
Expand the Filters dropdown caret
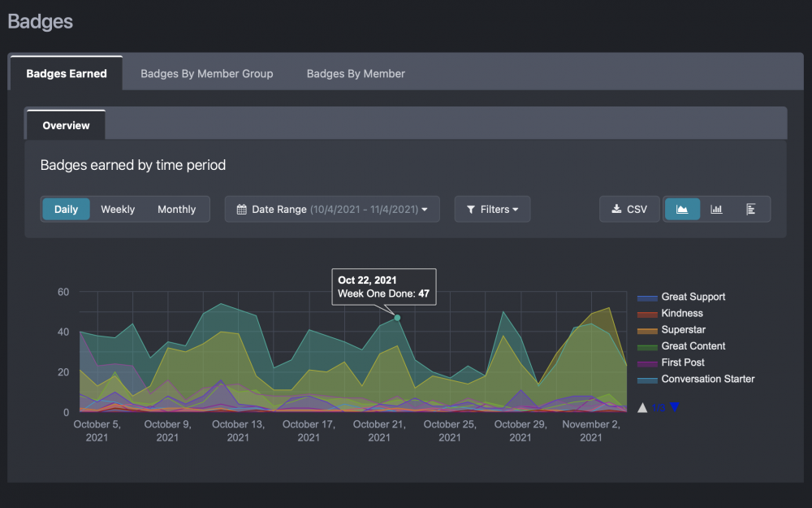[516, 209]
